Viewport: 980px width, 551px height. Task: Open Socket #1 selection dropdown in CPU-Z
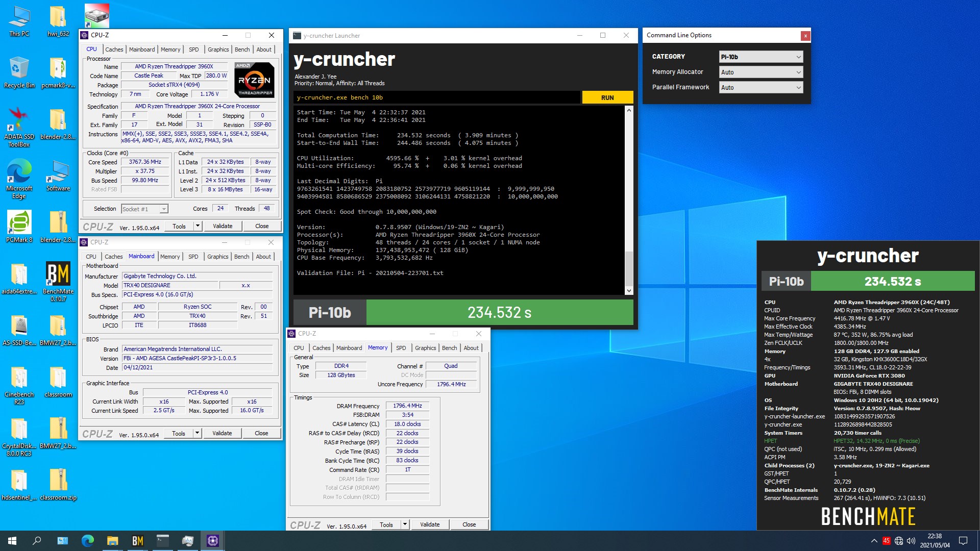(144, 209)
